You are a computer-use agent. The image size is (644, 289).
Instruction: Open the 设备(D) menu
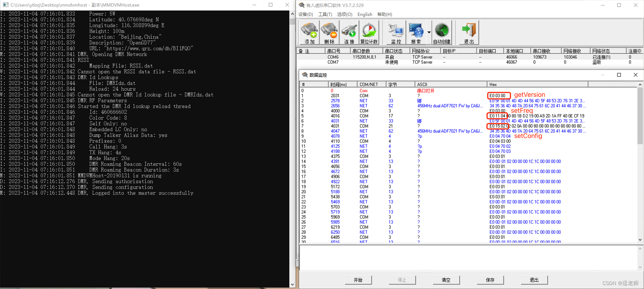pyautogui.click(x=306, y=14)
